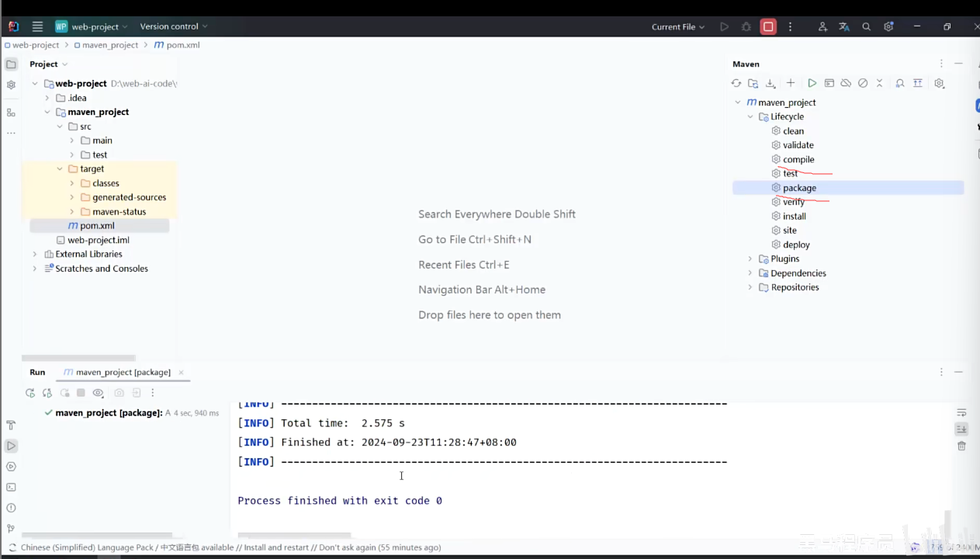Reload all Maven projects
Image resolution: width=980 pixels, height=559 pixels.
point(736,83)
